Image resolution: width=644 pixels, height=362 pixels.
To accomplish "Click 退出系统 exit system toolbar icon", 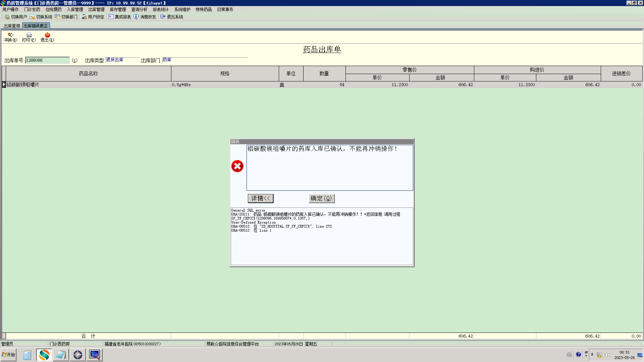I will coord(172,17).
